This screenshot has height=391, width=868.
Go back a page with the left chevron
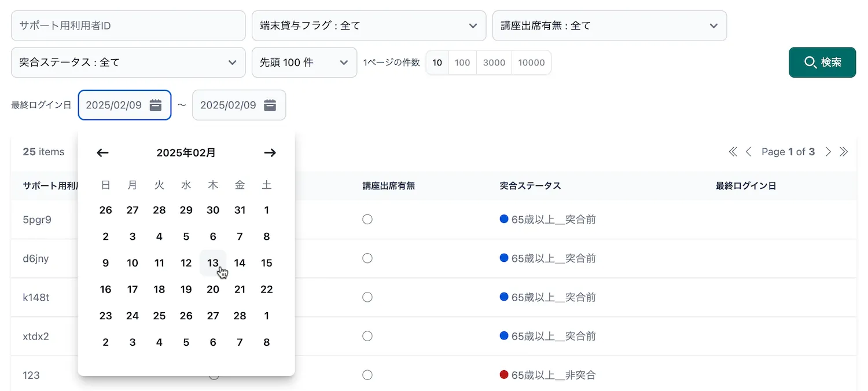click(749, 151)
